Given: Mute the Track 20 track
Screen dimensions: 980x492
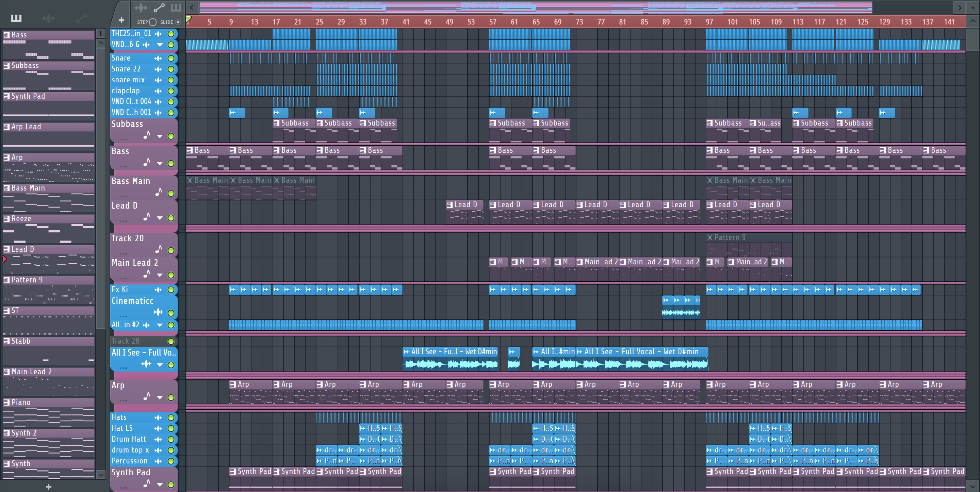Looking at the screenshot, I should tap(171, 250).
